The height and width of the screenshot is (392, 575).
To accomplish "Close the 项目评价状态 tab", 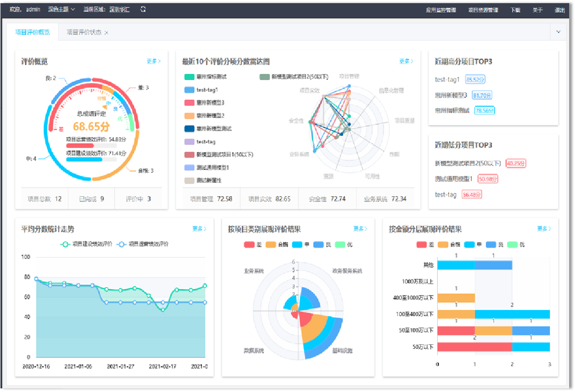I will click(106, 33).
